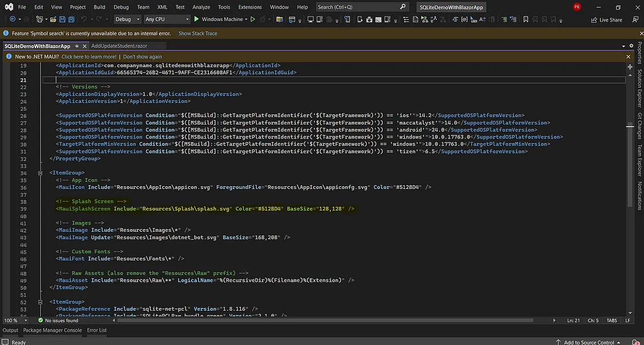Screen dimensions: 644x345
Task: Click the gear icon at tab strip's right end
Action: click(631, 46)
